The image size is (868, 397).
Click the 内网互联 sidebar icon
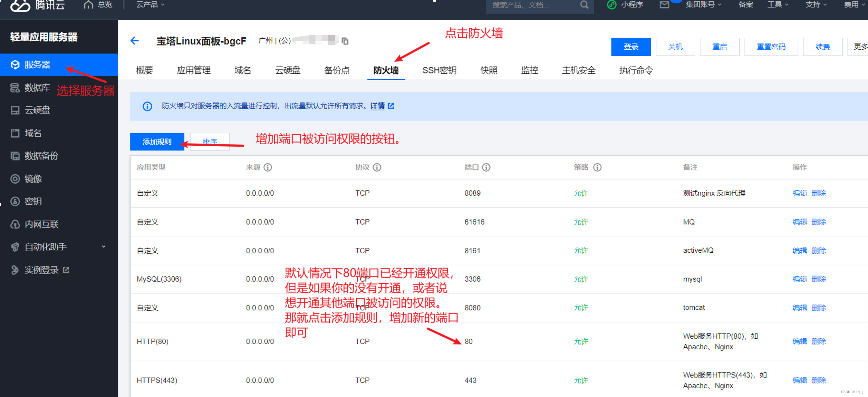click(x=15, y=224)
